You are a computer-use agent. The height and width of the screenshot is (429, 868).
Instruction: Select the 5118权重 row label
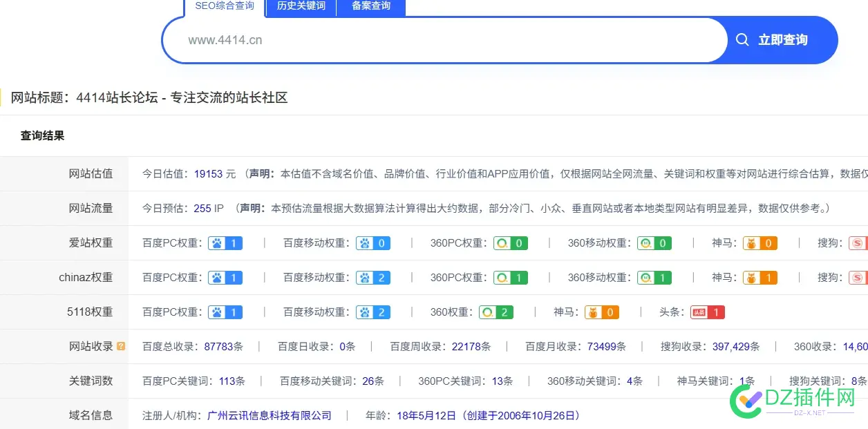tap(90, 312)
